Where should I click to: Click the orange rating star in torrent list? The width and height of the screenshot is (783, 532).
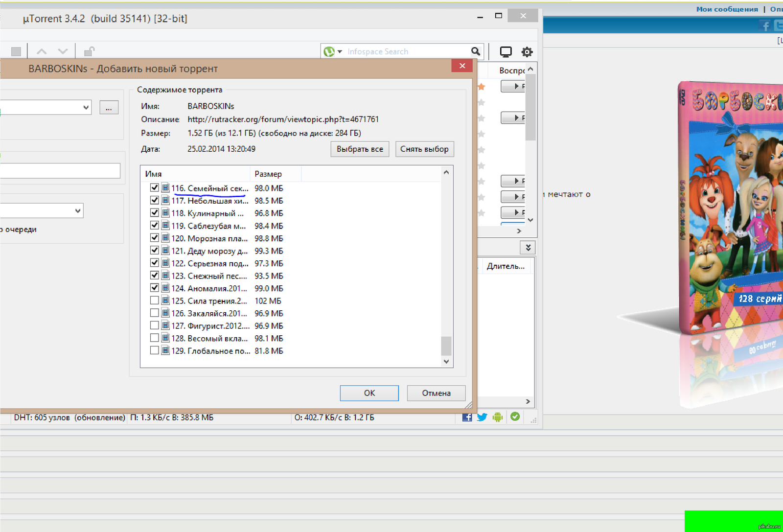pyautogui.click(x=482, y=87)
